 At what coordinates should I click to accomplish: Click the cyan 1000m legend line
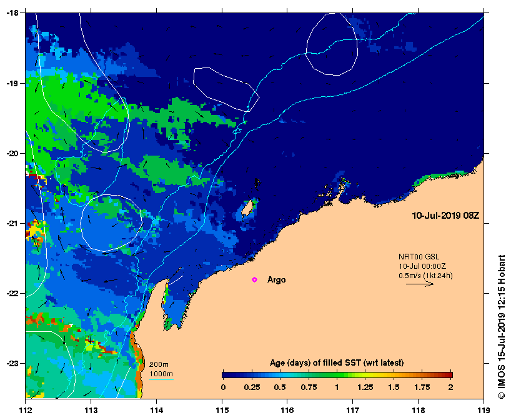161,379
